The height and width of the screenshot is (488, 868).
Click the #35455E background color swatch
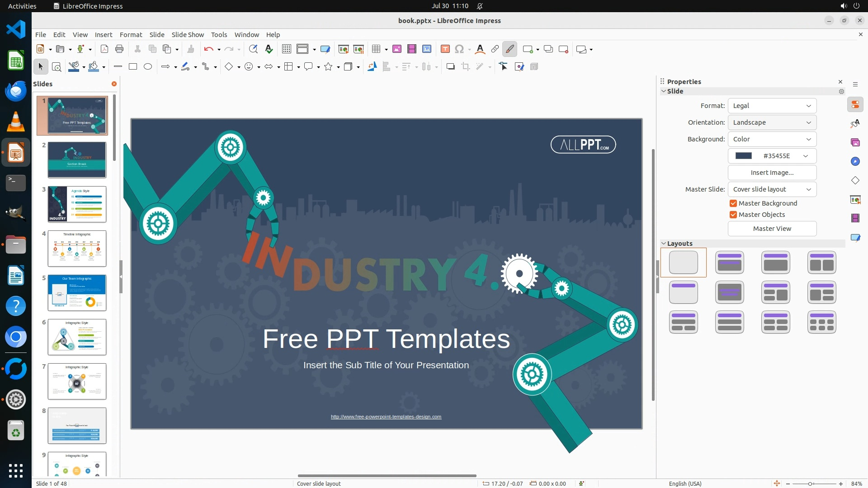744,156
